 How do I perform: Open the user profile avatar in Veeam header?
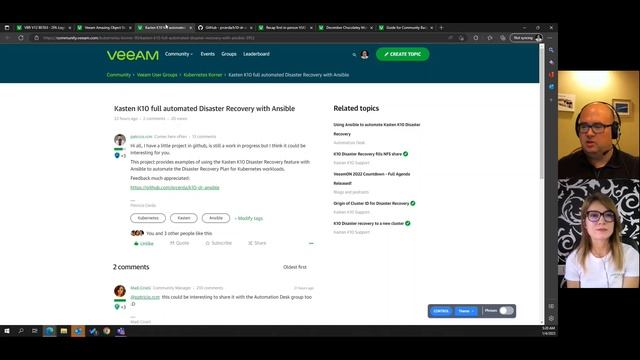click(364, 54)
